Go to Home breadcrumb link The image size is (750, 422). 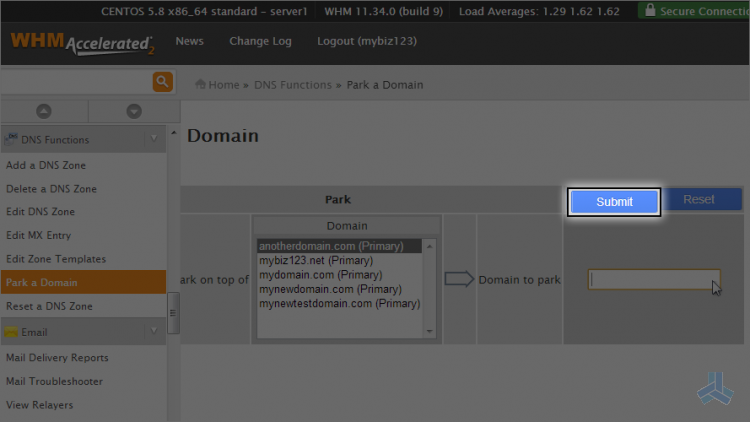224,85
